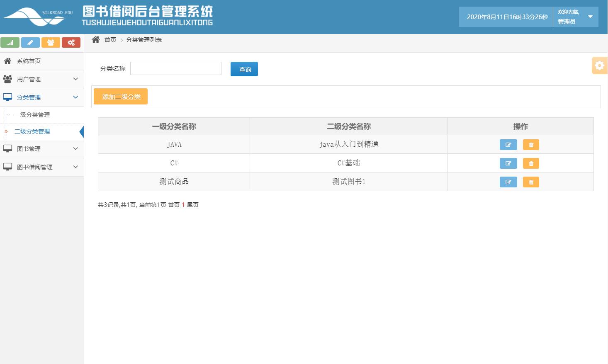This screenshot has width=608, height=364.
Task: Click the green signal chart shortcut button
Action: tap(10, 43)
